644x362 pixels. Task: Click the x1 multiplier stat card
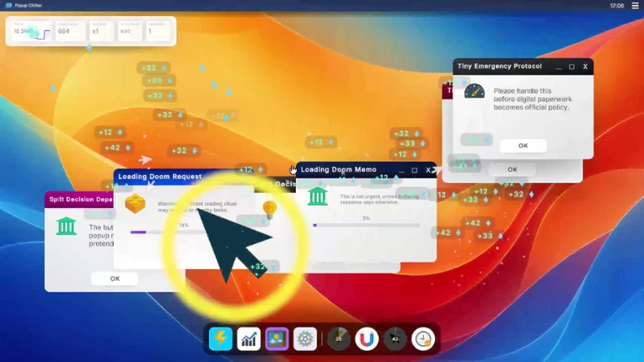click(101, 31)
